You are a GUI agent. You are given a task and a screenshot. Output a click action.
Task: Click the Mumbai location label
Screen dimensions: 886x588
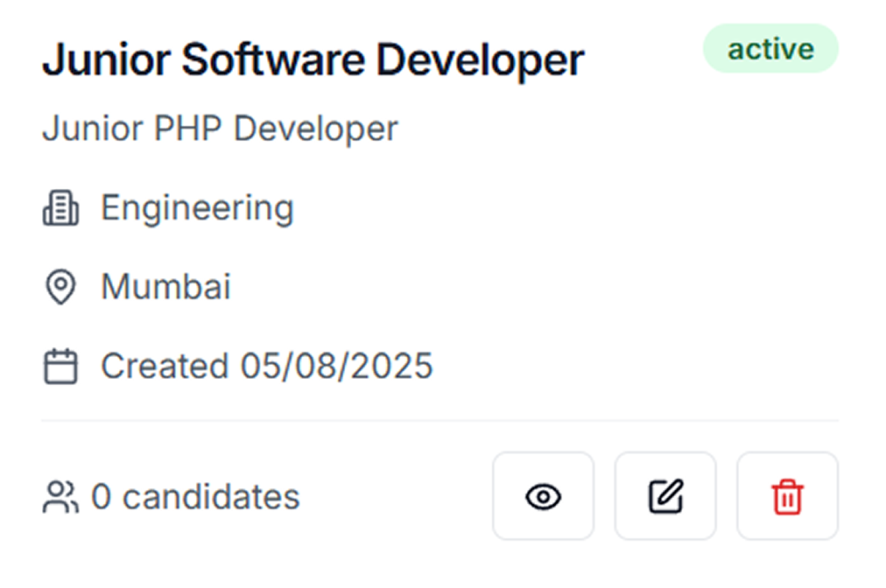165,286
